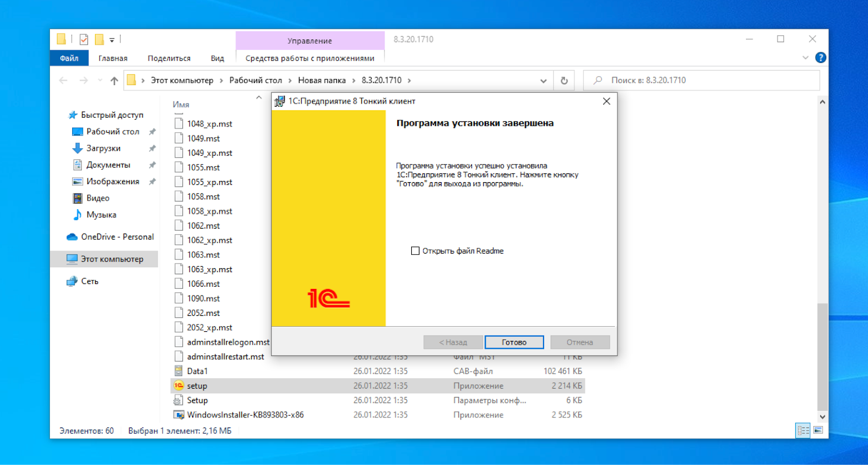868x465 pixels.
Task: Click the 1C setup application icon
Action: point(178,385)
